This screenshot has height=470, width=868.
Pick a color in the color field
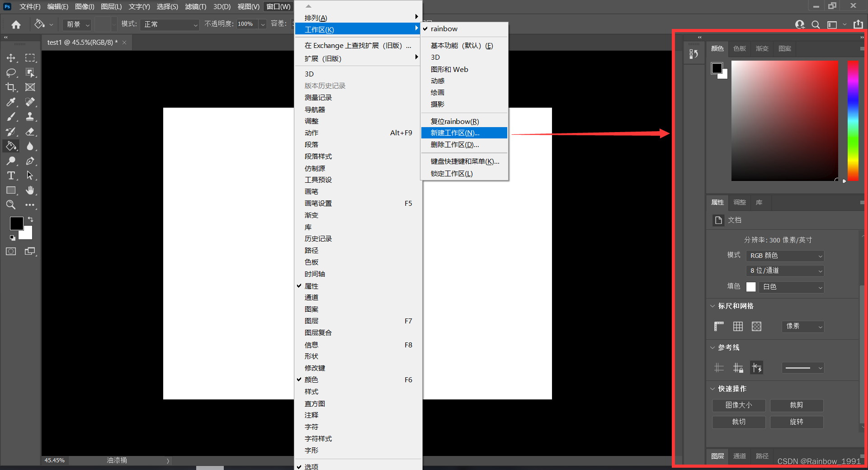tap(785, 121)
